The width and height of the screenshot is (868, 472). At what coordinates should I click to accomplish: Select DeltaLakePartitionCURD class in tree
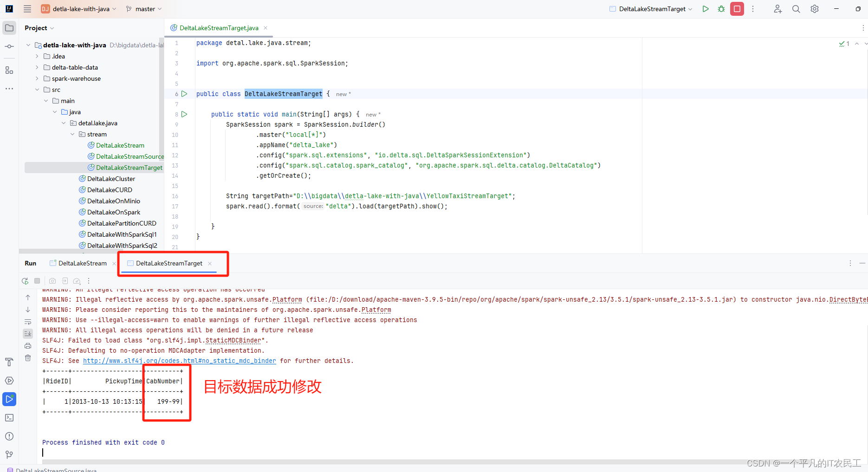point(117,223)
